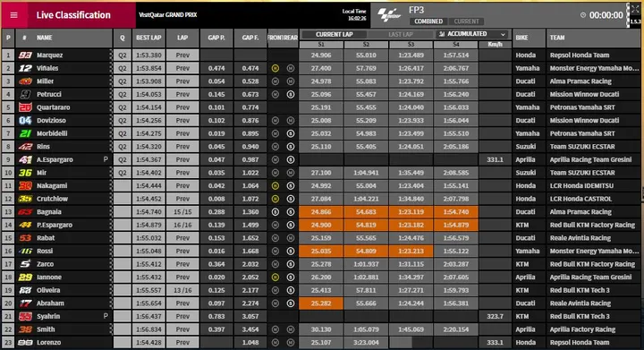Screen dimensions: 644x350
Task: Click the GAP P. column header
Action: [x=216, y=38]
